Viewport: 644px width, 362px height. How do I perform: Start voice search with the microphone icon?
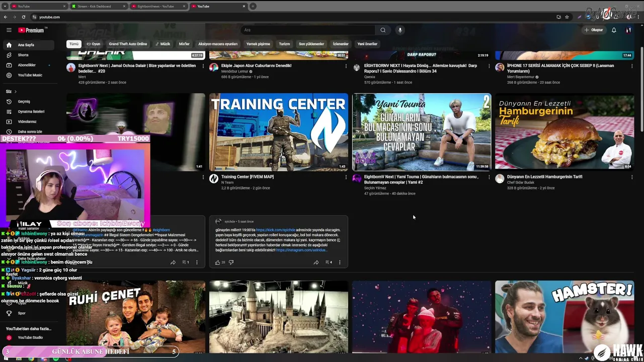tap(400, 30)
